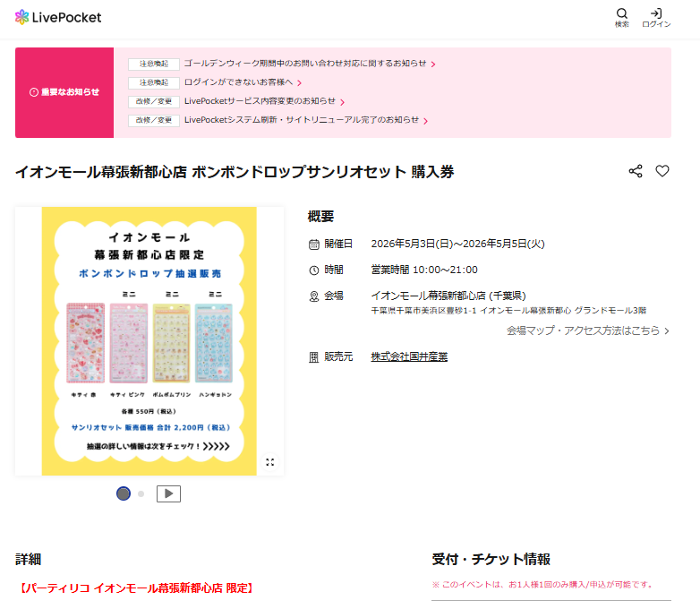Share this event via share icon
The width and height of the screenshot is (700, 609).
[x=636, y=171]
